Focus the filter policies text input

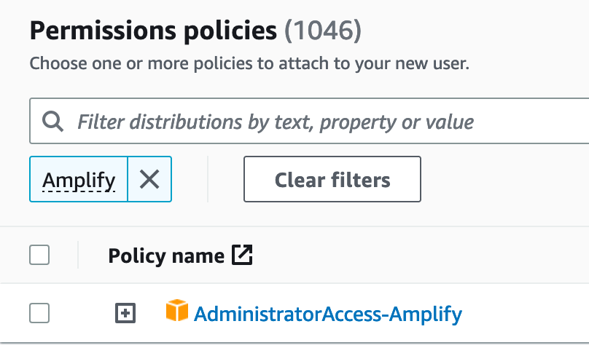click(x=292, y=122)
